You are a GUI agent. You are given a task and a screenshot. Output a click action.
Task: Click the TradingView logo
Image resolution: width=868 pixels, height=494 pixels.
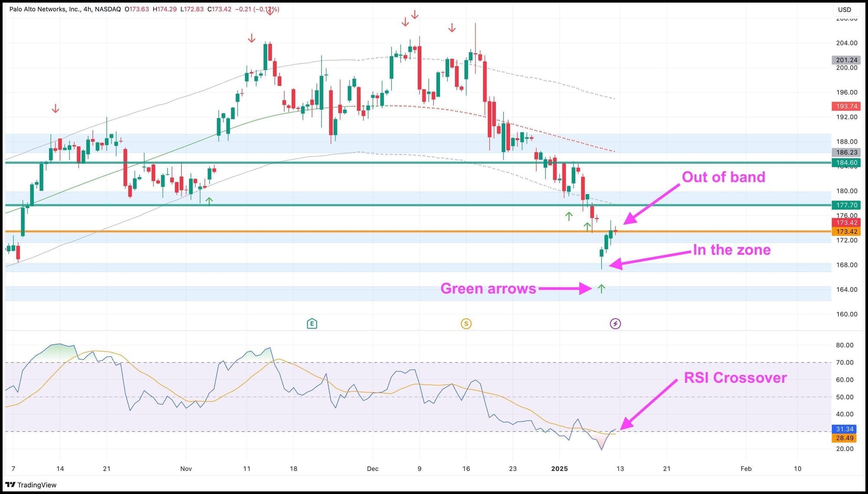[31, 485]
